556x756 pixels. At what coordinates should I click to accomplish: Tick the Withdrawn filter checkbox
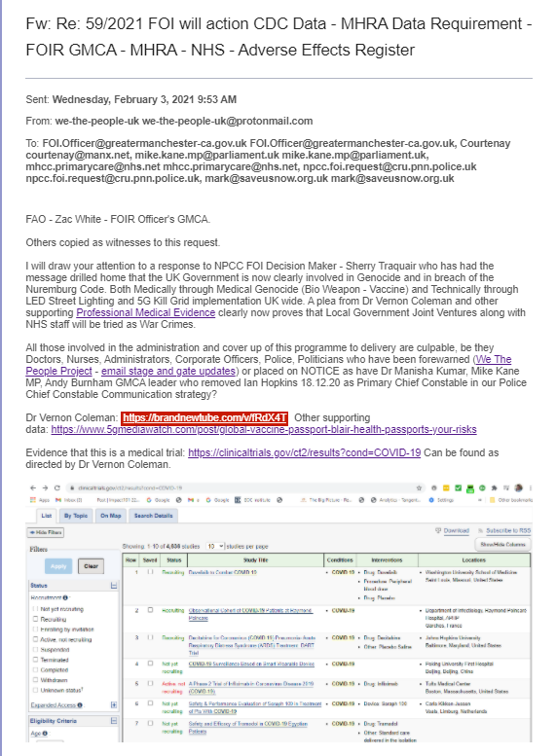pos(35,680)
